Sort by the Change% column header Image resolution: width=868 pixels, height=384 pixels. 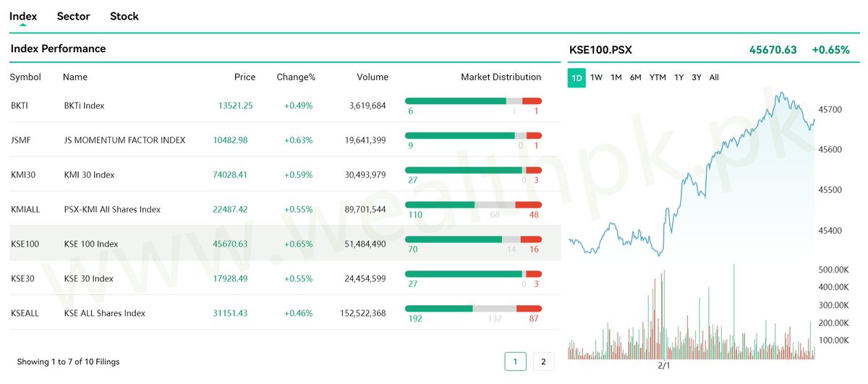296,77
